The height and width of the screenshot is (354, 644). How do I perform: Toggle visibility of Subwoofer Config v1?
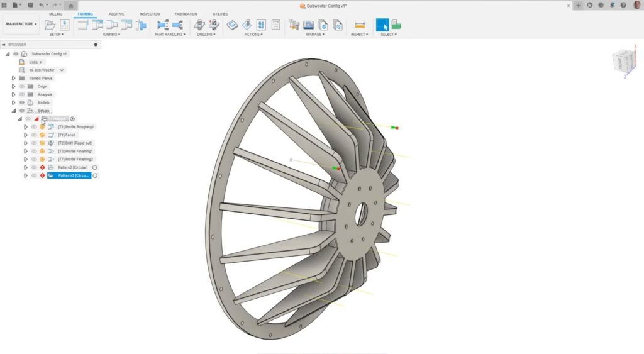pyautogui.click(x=16, y=54)
